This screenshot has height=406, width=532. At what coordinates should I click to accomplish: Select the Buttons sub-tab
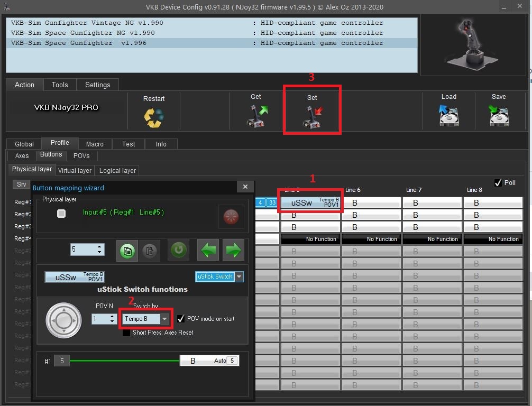(51, 155)
